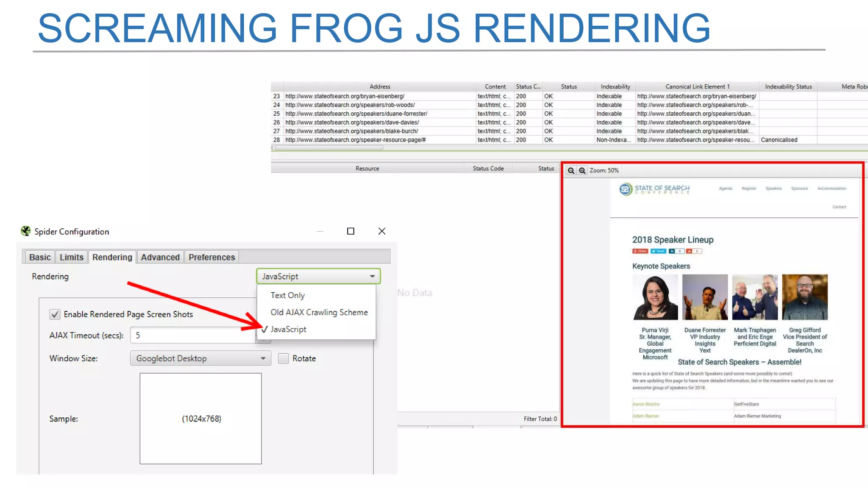Click the Indexability Status column header

tap(788, 86)
